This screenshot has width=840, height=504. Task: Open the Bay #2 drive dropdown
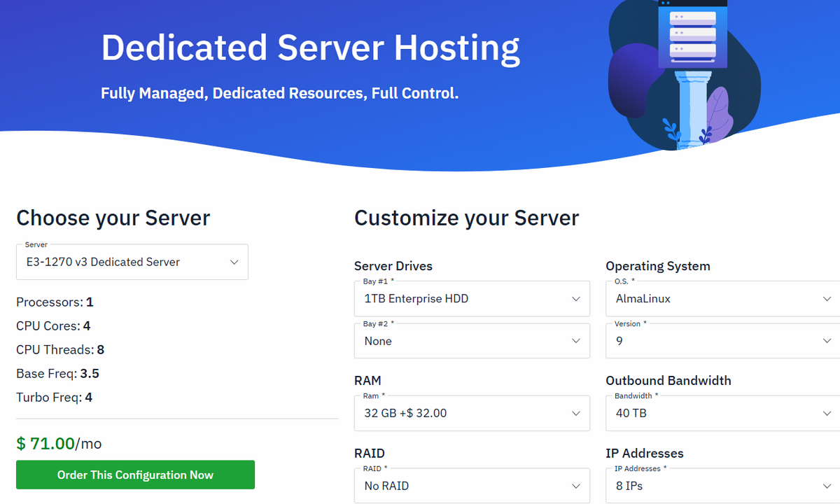pyautogui.click(x=472, y=341)
